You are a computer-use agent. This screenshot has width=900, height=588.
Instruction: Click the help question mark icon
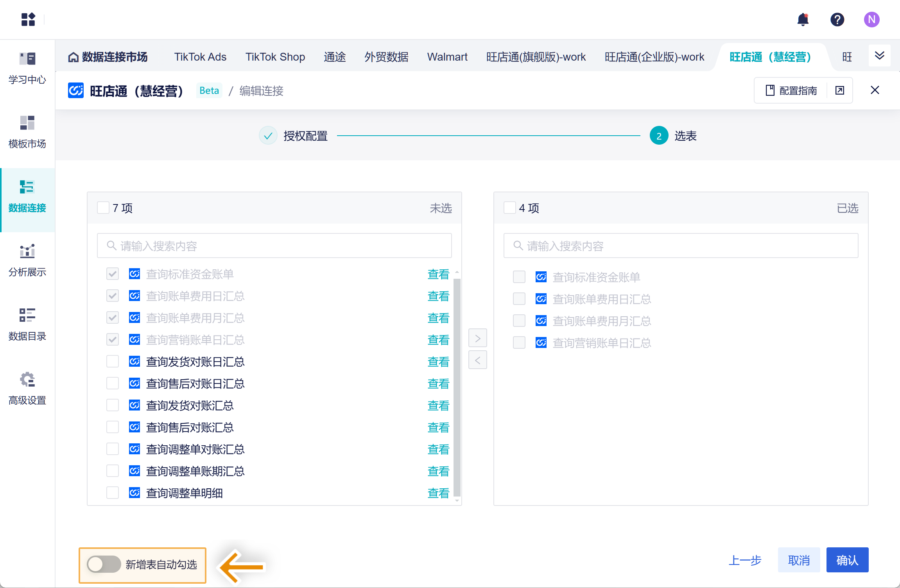(837, 20)
